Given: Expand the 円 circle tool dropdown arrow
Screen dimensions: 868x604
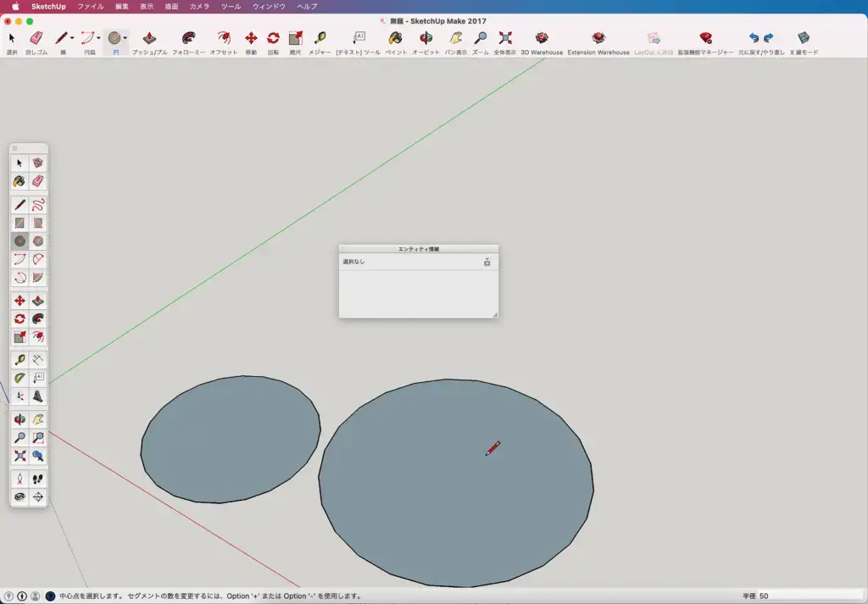Looking at the screenshot, I should (x=125, y=38).
